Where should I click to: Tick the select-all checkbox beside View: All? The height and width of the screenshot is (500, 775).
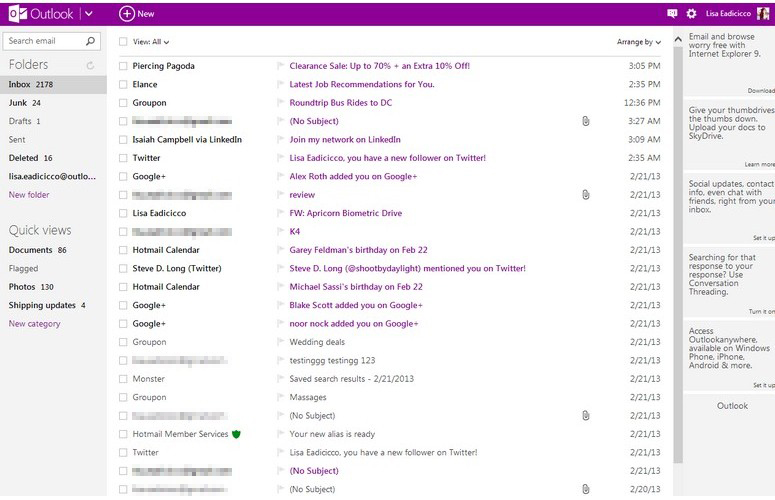click(x=123, y=42)
